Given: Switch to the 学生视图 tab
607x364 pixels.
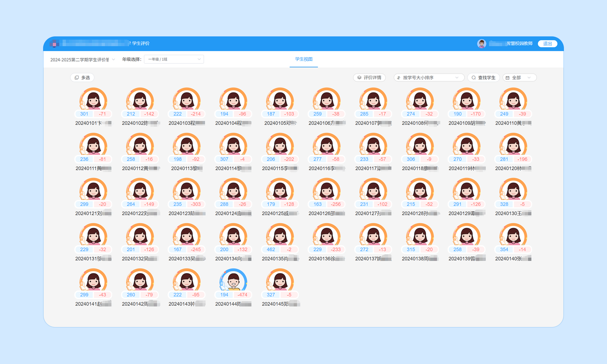Looking at the screenshot, I should (x=303, y=59).
